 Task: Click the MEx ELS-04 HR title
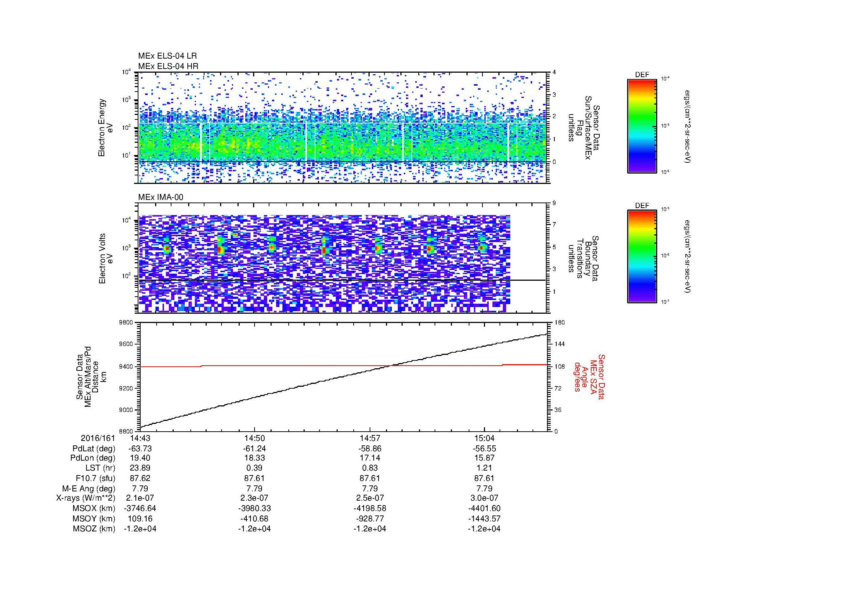(x=168, y=66)
